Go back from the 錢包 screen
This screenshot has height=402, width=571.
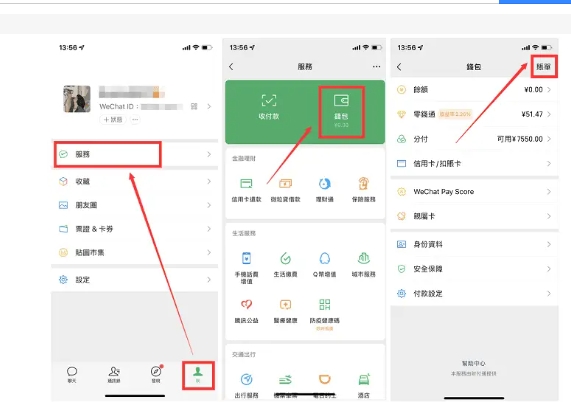pyautogui.click(x=399, y=67)
